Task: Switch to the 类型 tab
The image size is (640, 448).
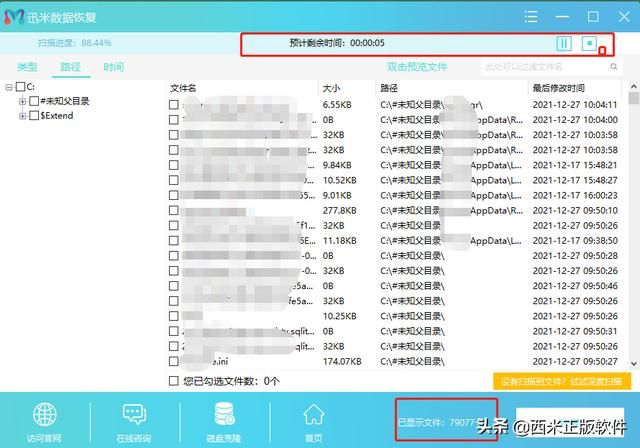Action: pos(27,67)
